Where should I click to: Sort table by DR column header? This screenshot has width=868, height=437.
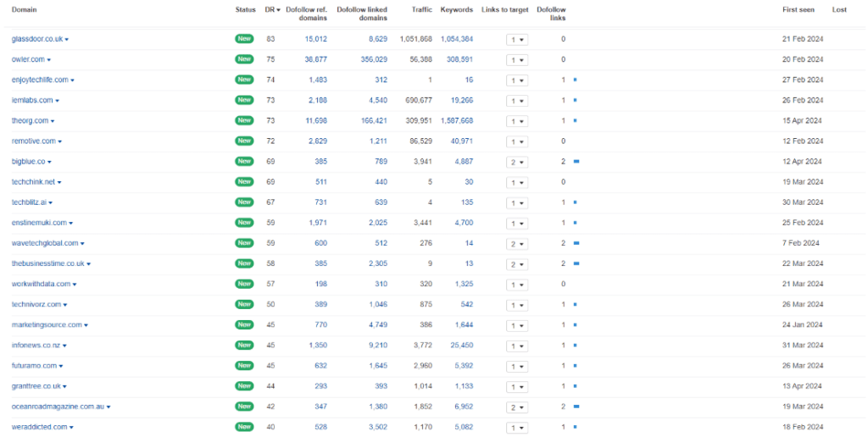coord(272,10)
